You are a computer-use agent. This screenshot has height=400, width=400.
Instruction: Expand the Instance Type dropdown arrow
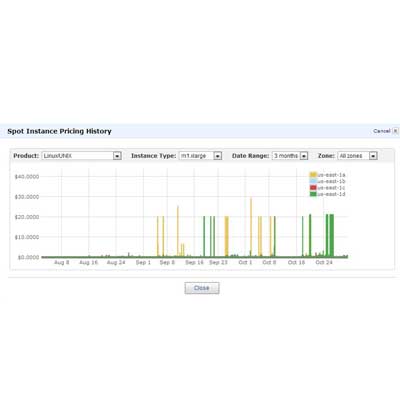tap(218, 156)
